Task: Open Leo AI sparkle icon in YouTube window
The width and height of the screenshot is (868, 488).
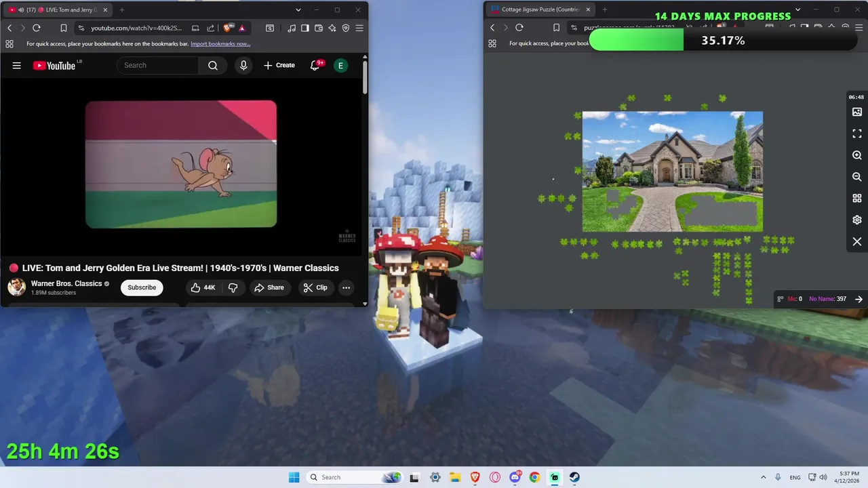Action: pos(332,28)
